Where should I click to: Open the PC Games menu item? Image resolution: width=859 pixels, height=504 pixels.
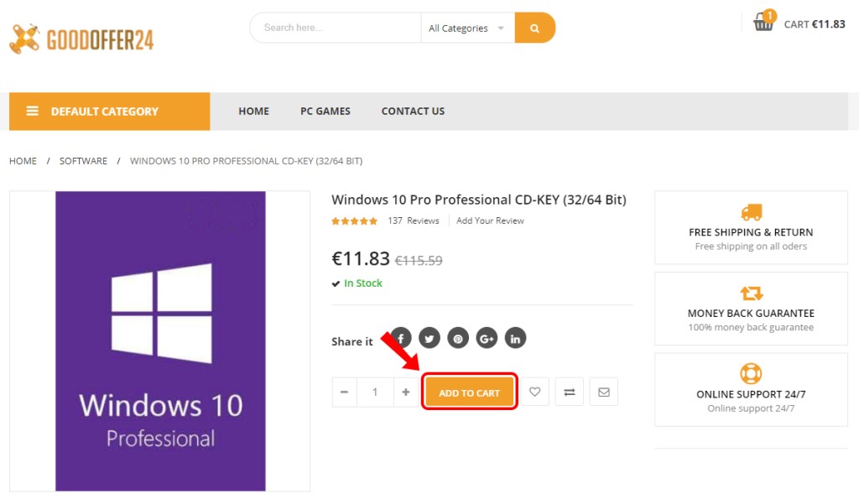tap(325, 112)
